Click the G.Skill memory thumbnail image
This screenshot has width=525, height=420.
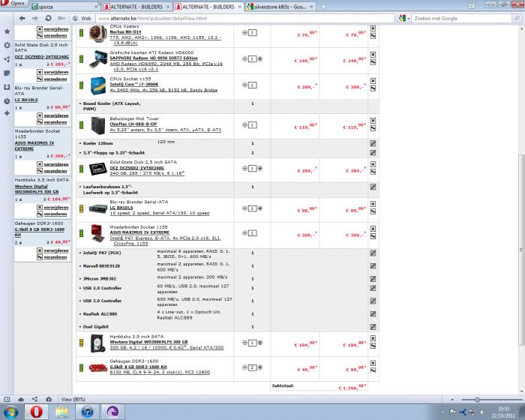point(98,368)
